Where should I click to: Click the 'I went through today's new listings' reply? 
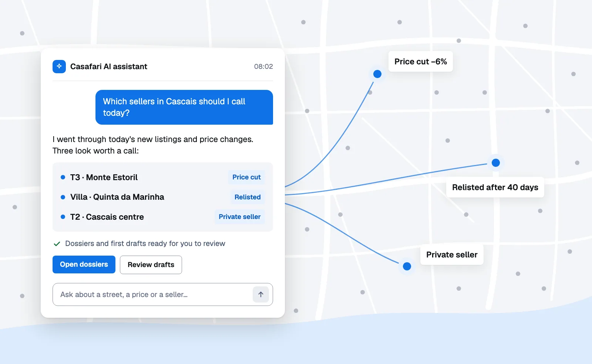153,145
